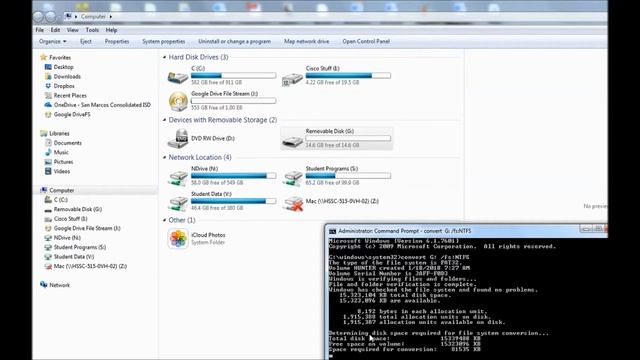The image size is (640, 360).
Task: Select Google Drive File Stream in navigation tree
Action: pyautogui.click(x=87, y=228)
